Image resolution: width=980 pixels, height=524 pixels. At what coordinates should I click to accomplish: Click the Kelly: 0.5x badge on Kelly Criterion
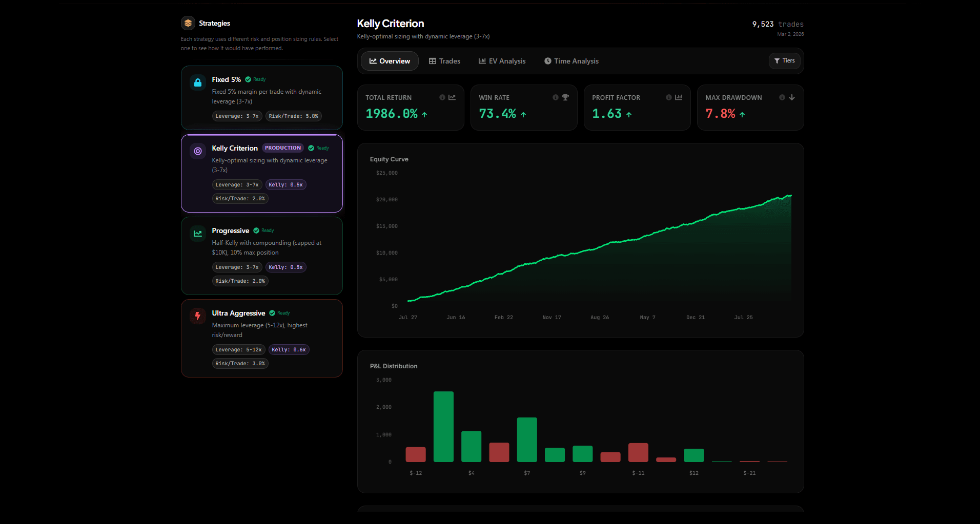(285, 184)
